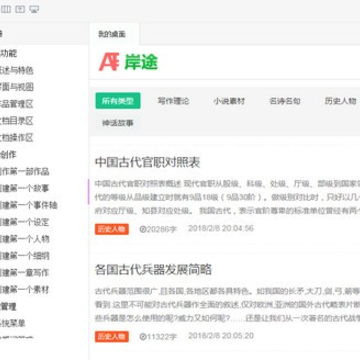The height and width of the screenshot is (360, 360).
Task: Filter by 历史人物 category
Action: click(x=340, y=101)
